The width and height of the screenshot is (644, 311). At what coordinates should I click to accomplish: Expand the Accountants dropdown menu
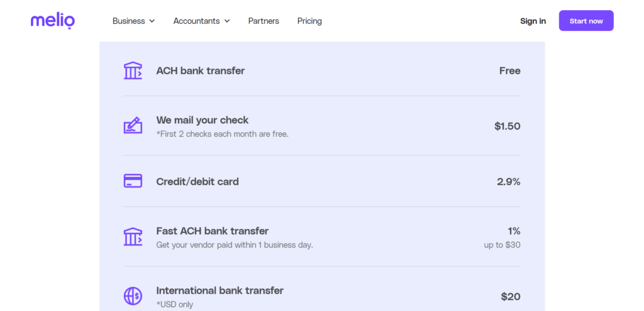[201, 21]
